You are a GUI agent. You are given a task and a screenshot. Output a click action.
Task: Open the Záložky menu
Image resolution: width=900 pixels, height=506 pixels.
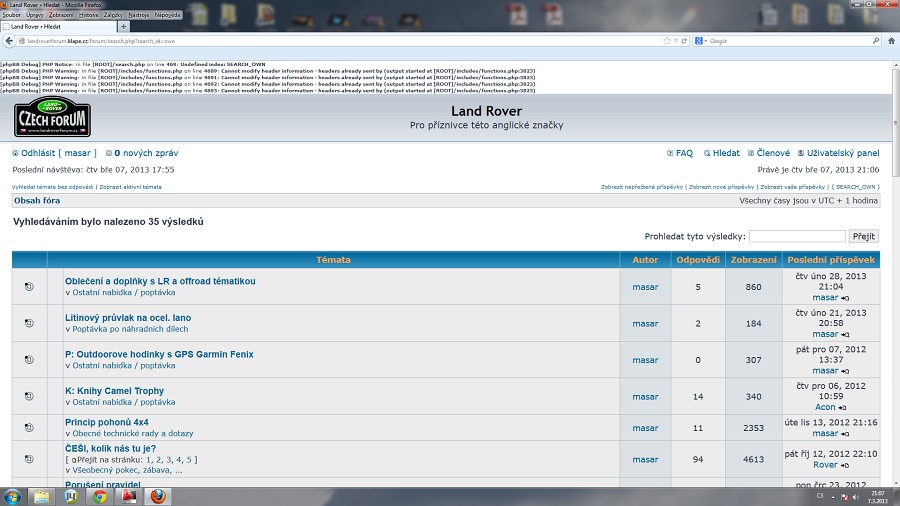tap(113, 15)
